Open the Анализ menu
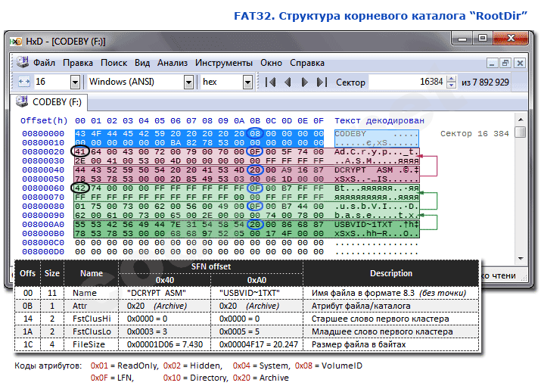 click(173, 63)
